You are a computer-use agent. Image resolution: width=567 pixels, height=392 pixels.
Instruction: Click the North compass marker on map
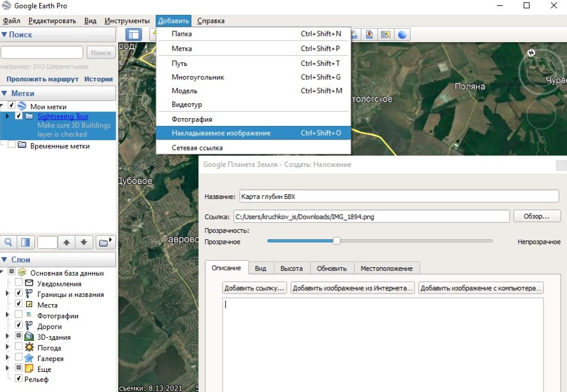[531, 53]
